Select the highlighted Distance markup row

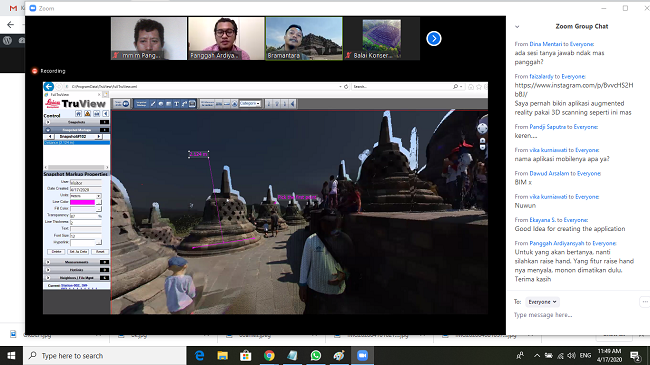pyautogui.click(x=77, y=143)
